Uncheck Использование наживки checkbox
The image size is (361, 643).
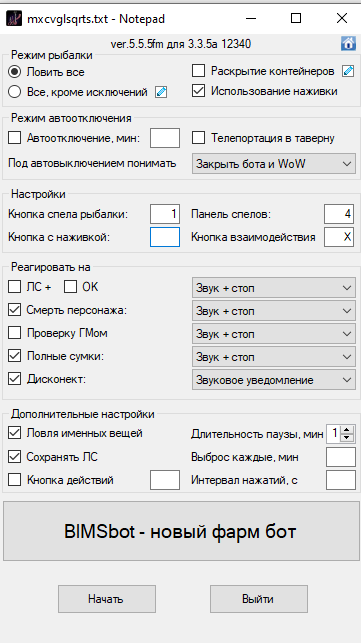point(198,91)
